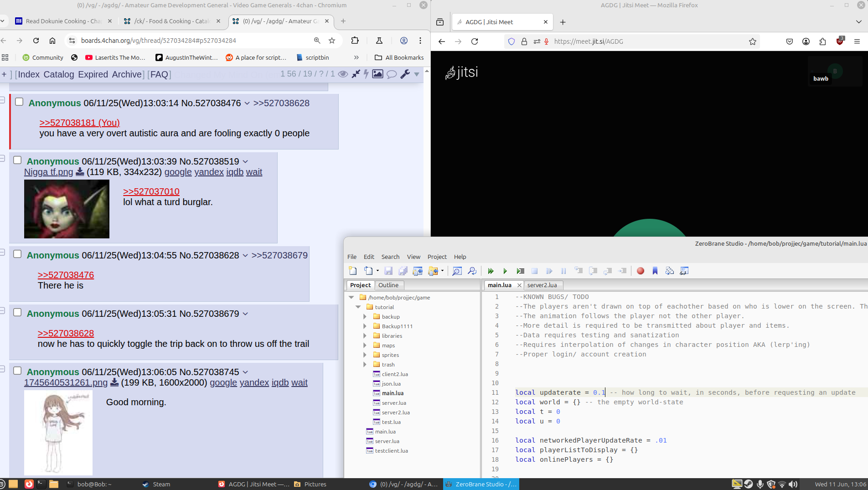Open quoted post link >>527037010

point(151,191)
